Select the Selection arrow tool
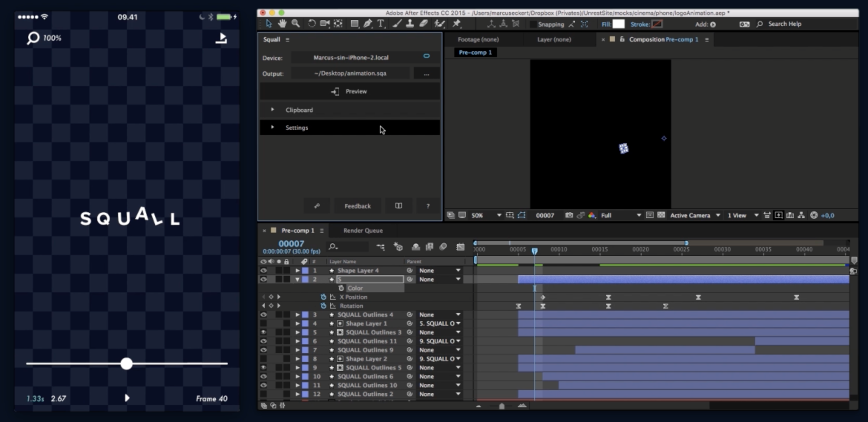The image size is (868, 422). [x=269, y=24]
